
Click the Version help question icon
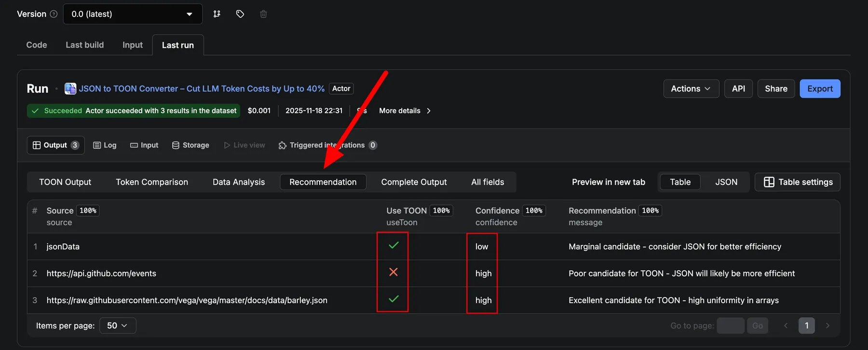54,14
